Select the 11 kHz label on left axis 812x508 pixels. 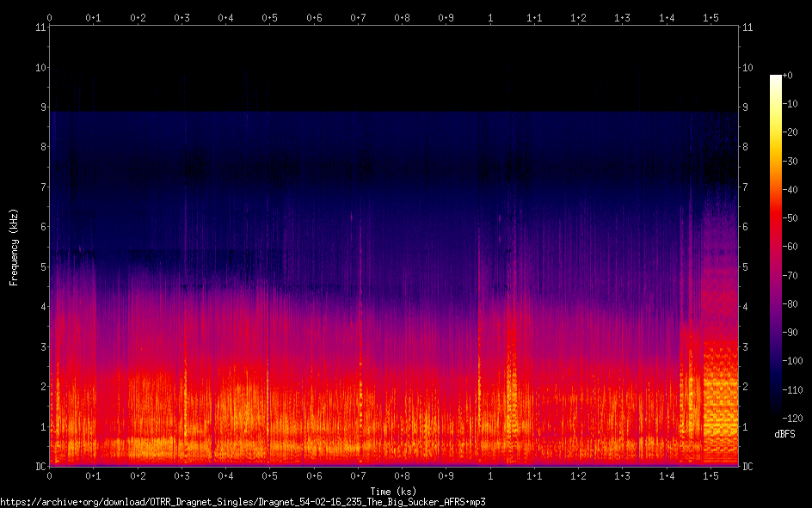[x=40, y=28]
